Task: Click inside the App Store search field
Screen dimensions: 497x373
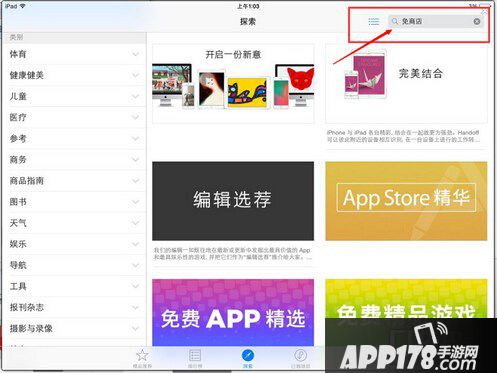Action: click(436, 21)
